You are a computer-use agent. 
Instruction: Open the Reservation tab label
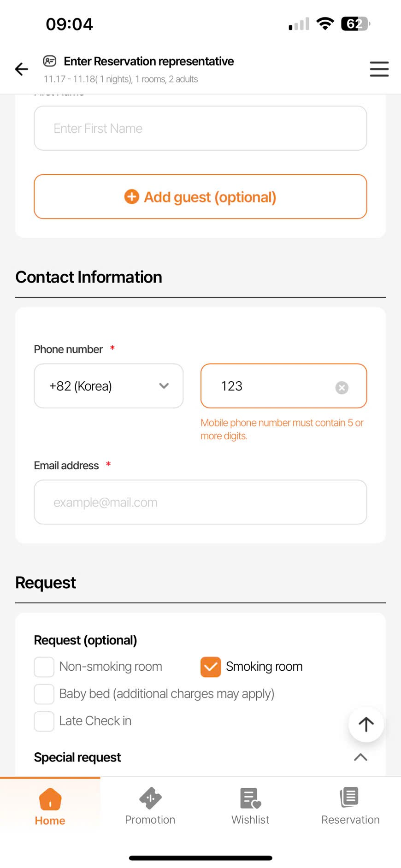coord(350,820)
